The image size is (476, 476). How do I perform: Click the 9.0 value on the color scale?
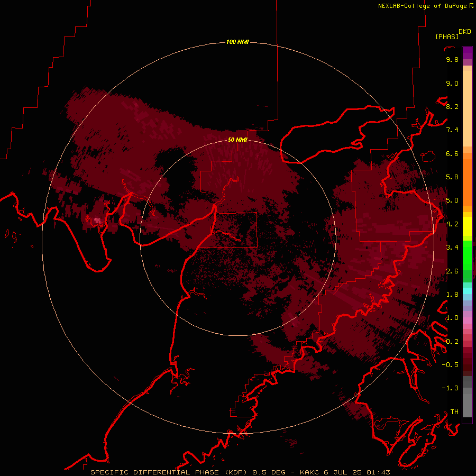pyautogui.click(x=452, y=83)
